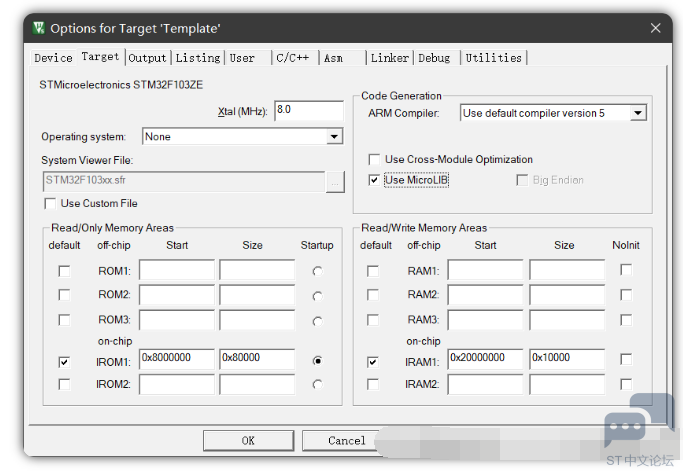Enable NoInit for RAM2

point(626,295)
